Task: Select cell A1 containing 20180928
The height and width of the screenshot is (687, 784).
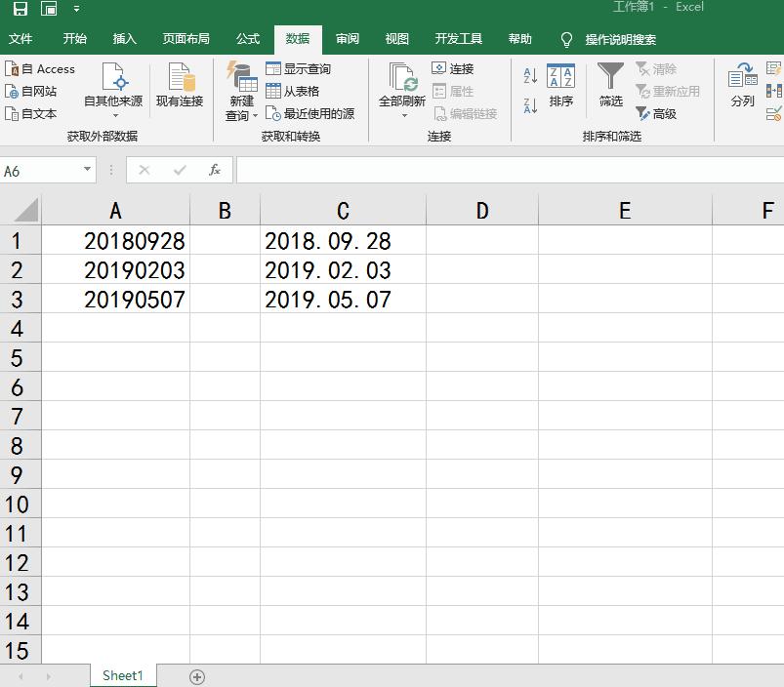Action: (115, 240)
